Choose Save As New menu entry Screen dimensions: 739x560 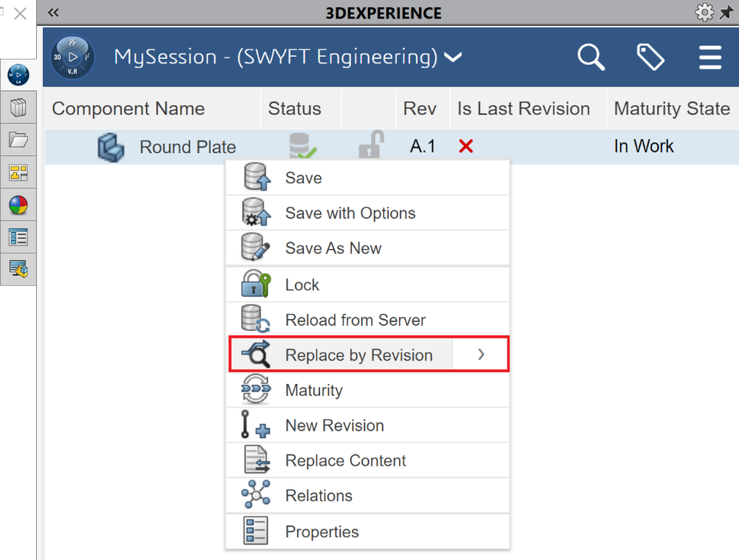point(367,248)
